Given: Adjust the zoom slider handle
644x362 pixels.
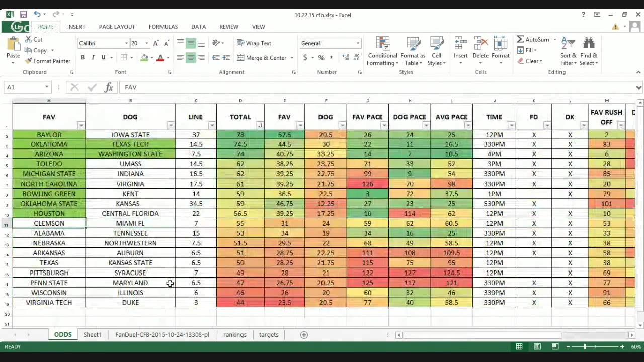Looking at the screenshot, I should point(585,347).
